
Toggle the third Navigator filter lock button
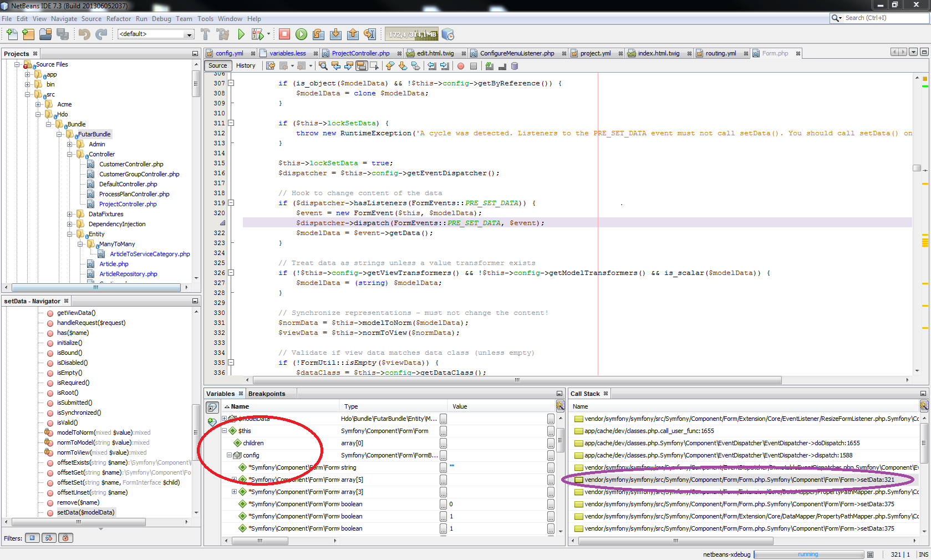coord(65,538)
